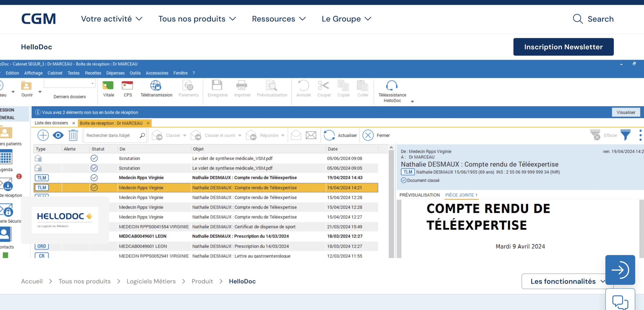The width and height of the screenshot is (644, 310).
Task: Click the Couper scissors icon
Action: click(x=324, y=85)
